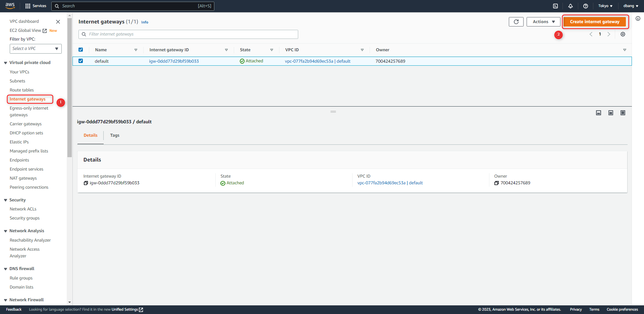
Task: Open Cookie preferences in footer
Action: (x=622, y=310)
